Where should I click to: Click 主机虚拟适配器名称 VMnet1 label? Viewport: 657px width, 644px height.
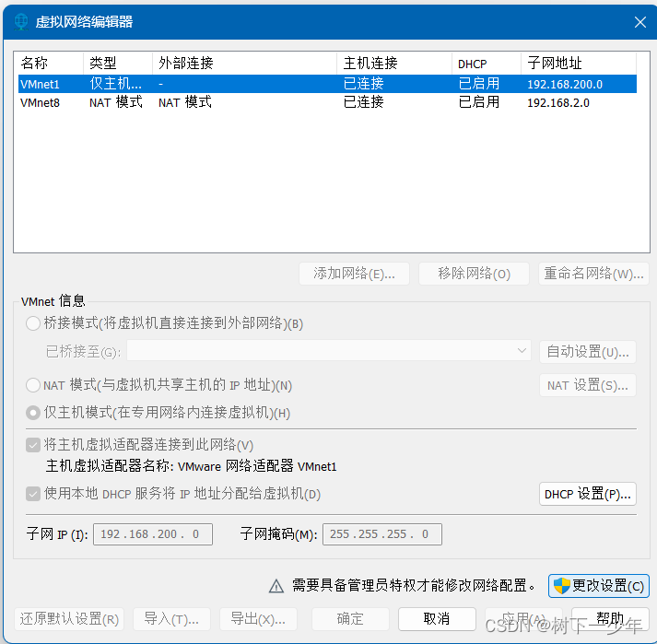191,466
